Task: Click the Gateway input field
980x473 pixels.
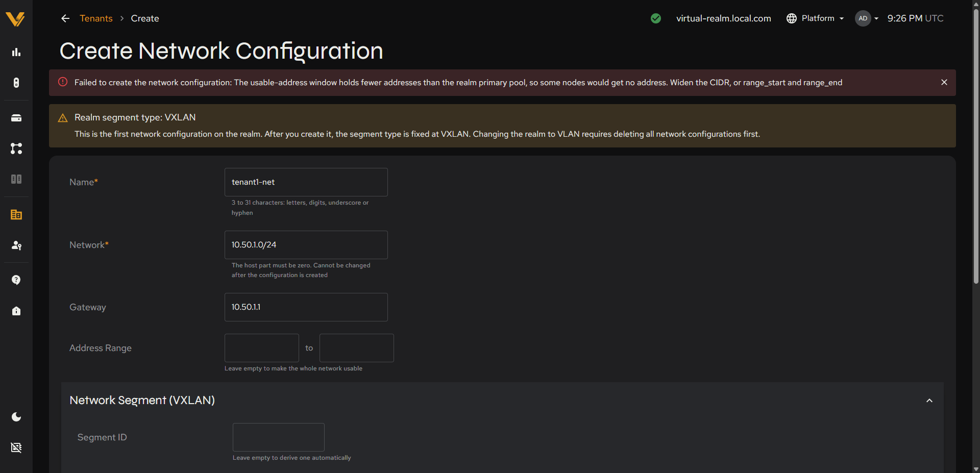Action: click(x=306, y=307)
